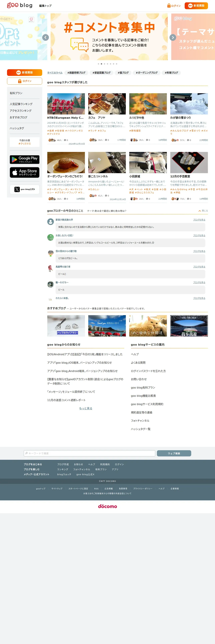The width and height of the screenshot is (215, 644).
Task: Open 人気記事ランキング in the sidebar
Action: (21, 104)
